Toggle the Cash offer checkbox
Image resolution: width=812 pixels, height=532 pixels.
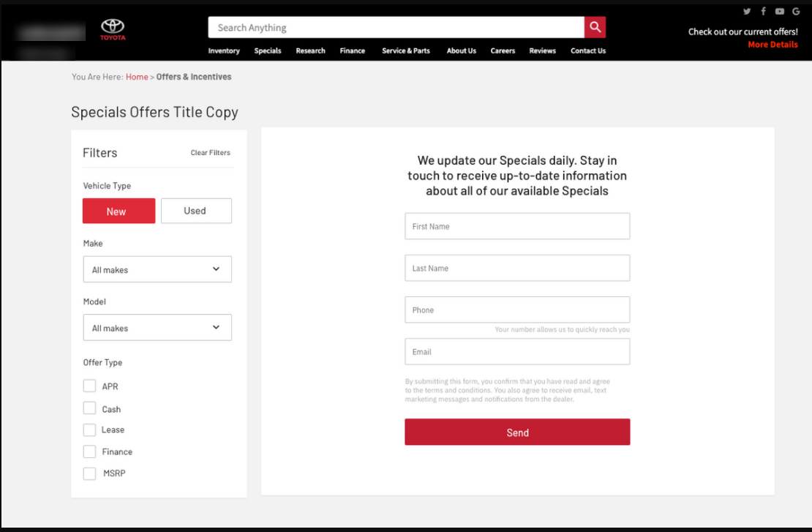[x=89, y=408]
